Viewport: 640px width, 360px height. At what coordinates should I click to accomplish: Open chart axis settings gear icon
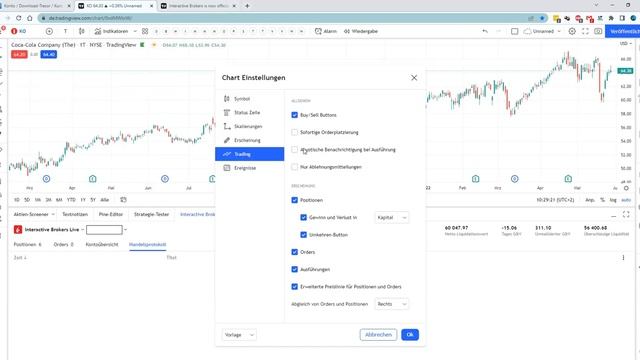[626, 188]
